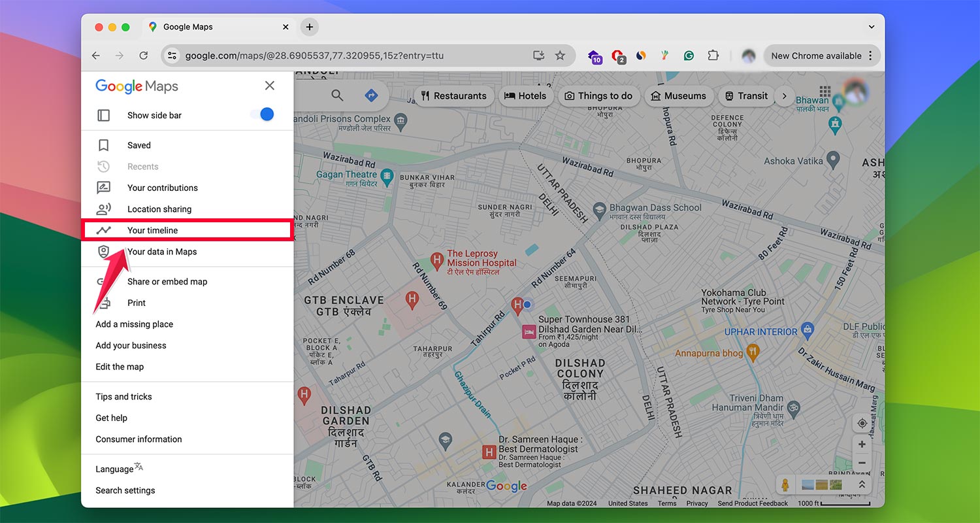
Task: Close the Google Maps menu panel
Action: click(x=269, y=86)
